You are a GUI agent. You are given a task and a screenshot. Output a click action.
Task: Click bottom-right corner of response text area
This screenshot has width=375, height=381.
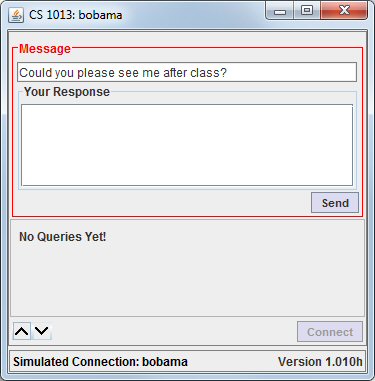point(348,182)
